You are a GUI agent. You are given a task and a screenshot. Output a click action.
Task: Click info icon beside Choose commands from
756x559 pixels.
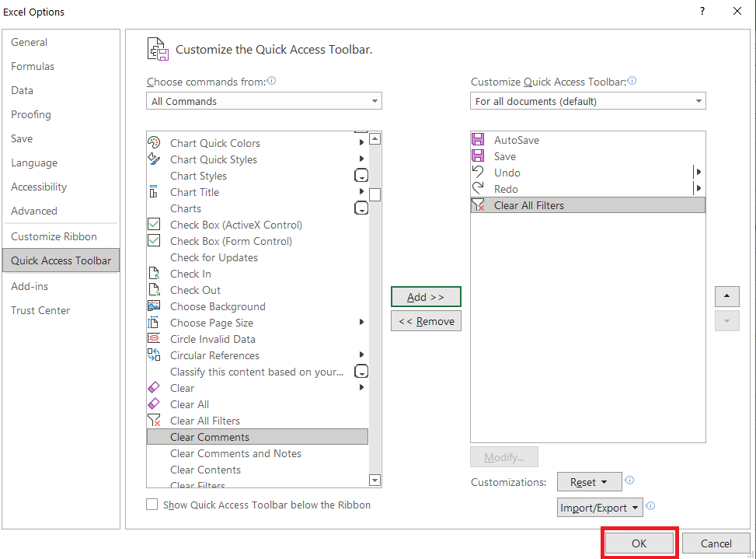(271, 81)
